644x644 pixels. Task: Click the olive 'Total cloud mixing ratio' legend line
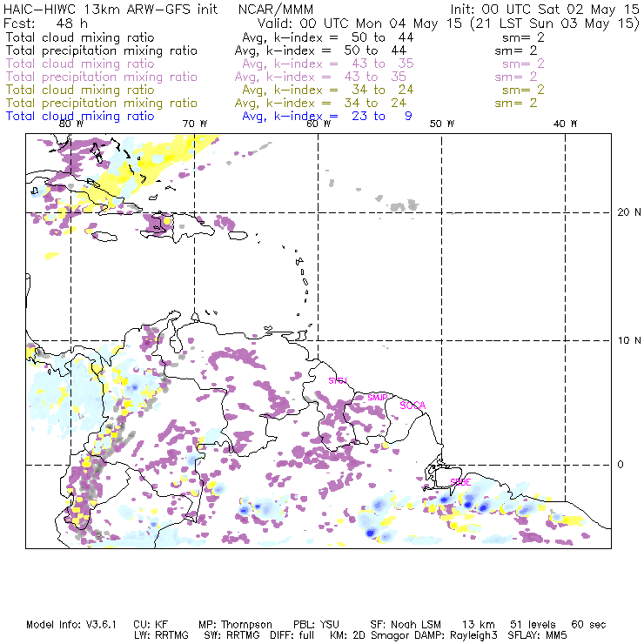tap(80, 90)
